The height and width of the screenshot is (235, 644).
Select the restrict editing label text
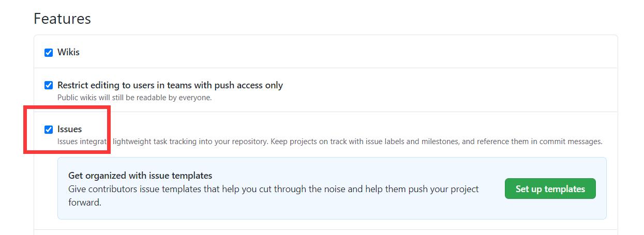pos(170,85)
